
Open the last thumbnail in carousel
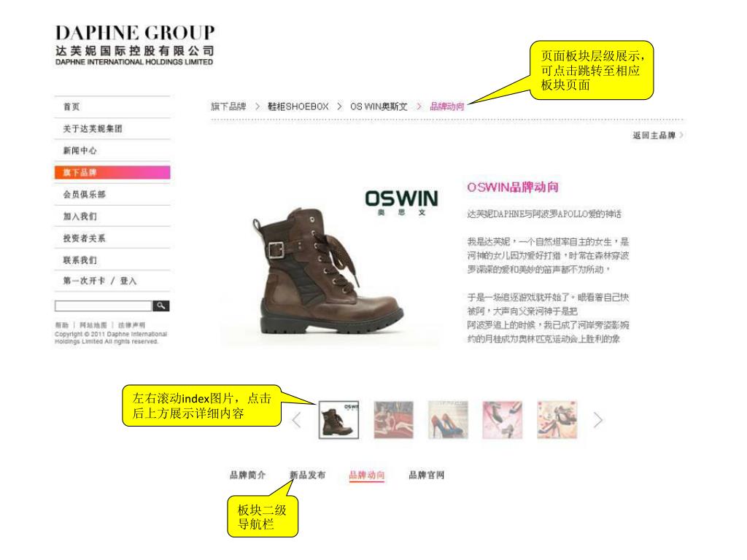click(557, 419)
